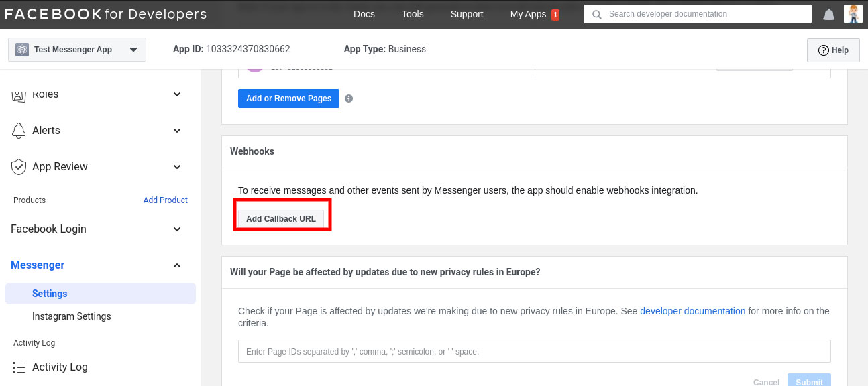The width and height of the screenshot is (868, 386).
Task: Click the Activity Log section label
Action: 34,343
